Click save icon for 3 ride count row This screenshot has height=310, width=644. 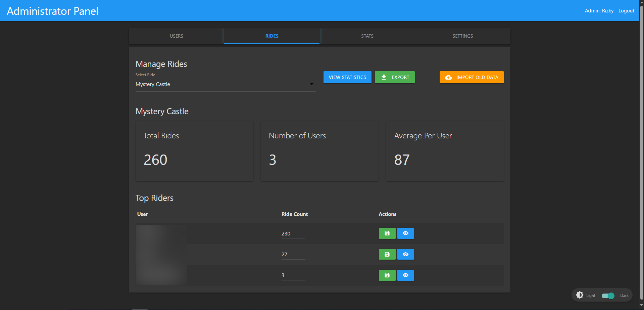(387, 275)
